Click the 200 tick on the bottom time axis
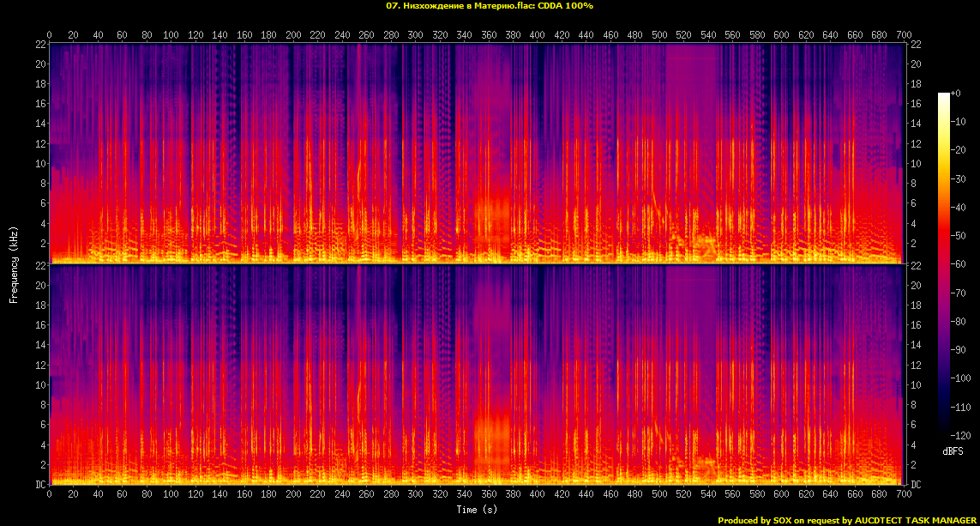This screenshot has width=980, height=526. coord(293,495)
